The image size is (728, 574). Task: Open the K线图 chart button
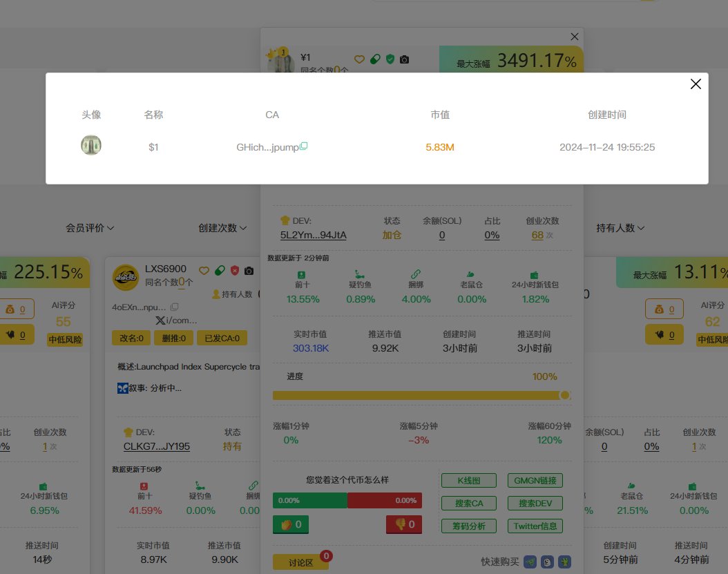(469, 481)
